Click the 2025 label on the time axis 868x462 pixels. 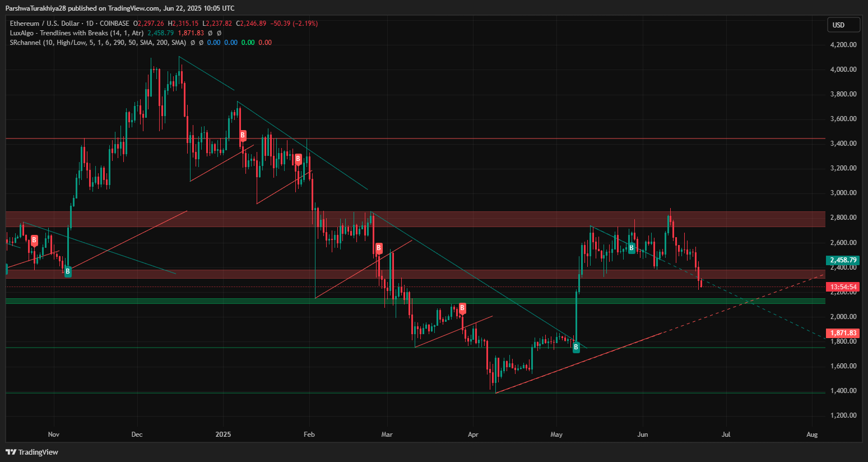coord(223,435)
